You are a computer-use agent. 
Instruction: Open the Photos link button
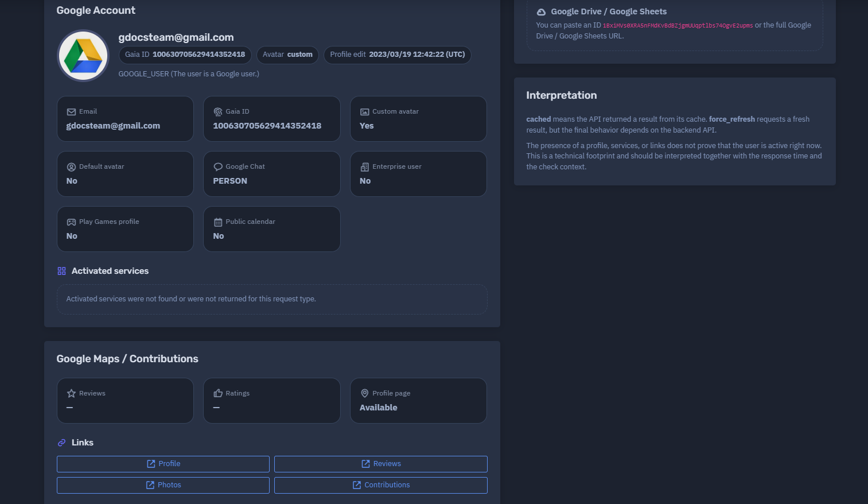coord(163,485)
